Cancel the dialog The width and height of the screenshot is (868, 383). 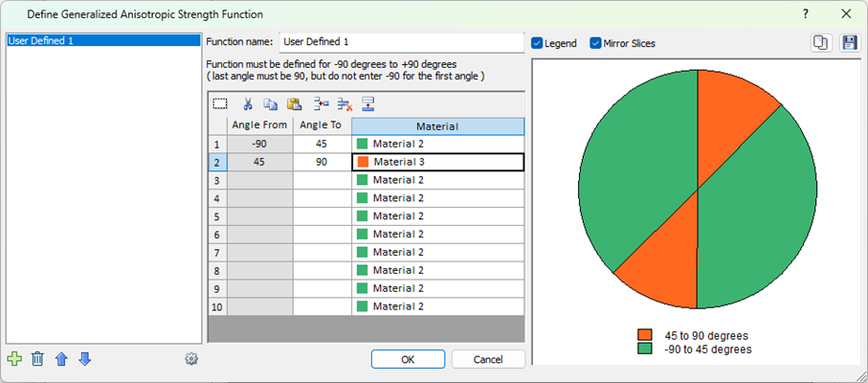pyautogui.click(x=488, y=359)
